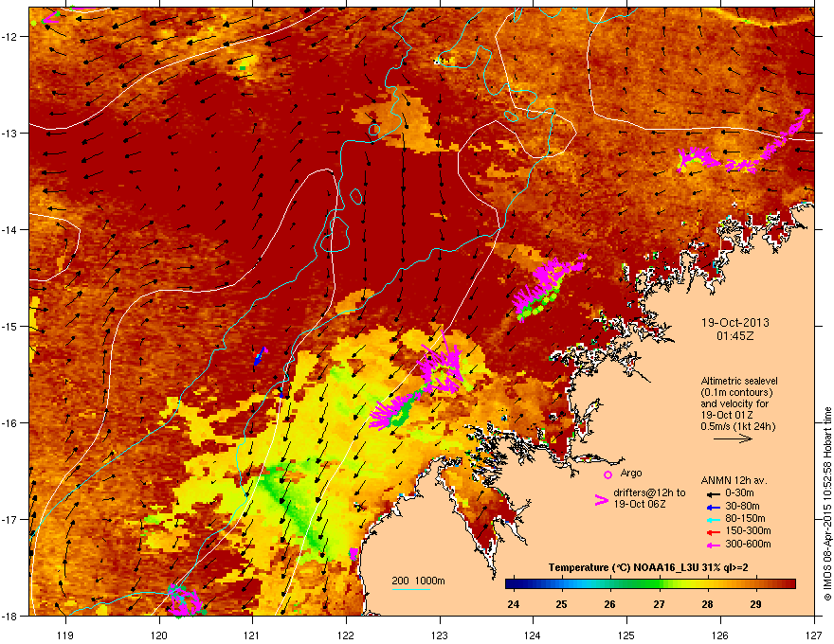Click the blue current arrow near 121°E, 15°S
834x644 pixels.
[260, 356]
